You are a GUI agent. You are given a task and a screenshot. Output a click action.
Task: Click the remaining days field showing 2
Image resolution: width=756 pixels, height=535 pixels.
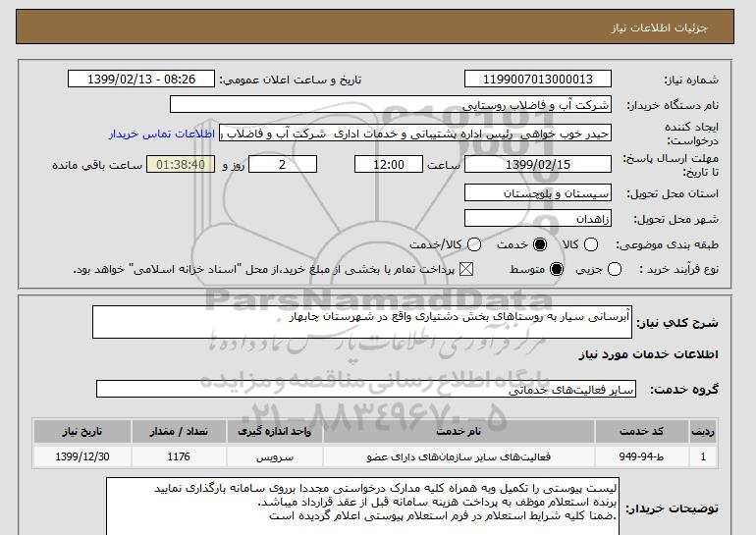click(283, 164)
